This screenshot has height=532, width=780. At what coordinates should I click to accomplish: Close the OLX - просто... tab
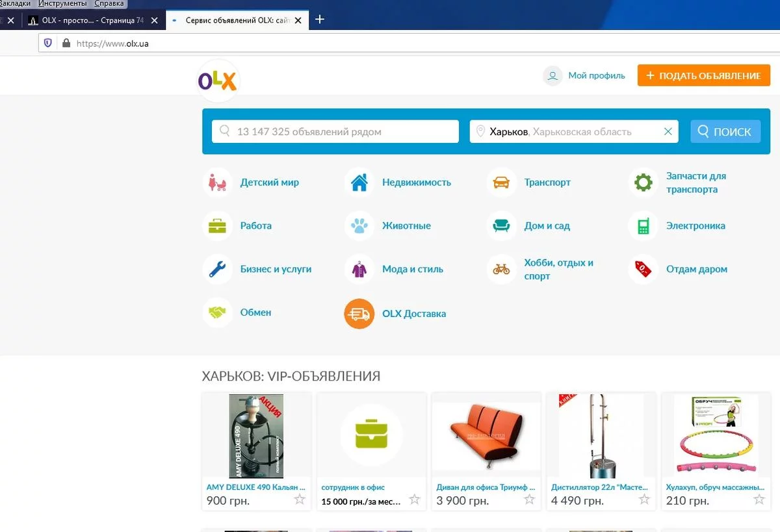click(154, 20)
